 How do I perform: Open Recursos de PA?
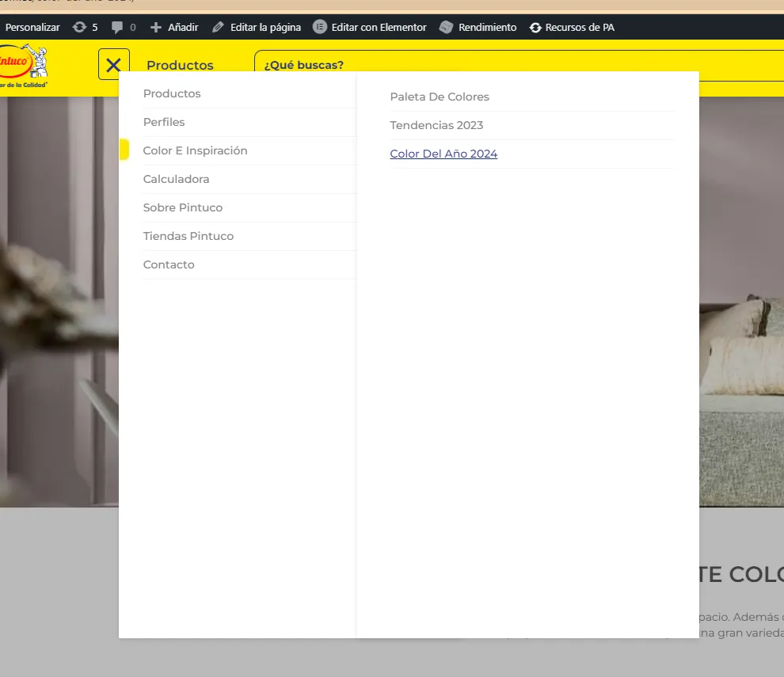point(580,28)
